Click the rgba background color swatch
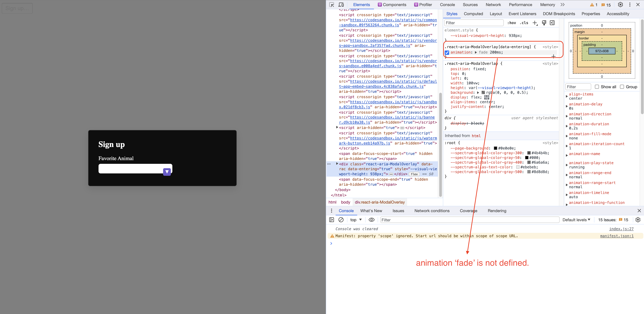 [483, 93]
